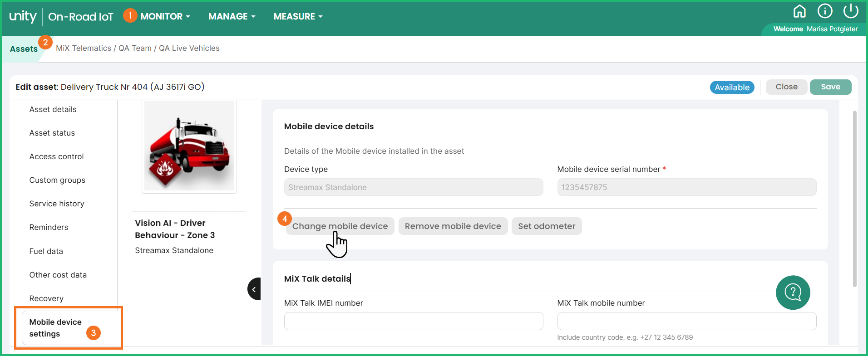
Task: Click the power logout icon
Action: 850,11
